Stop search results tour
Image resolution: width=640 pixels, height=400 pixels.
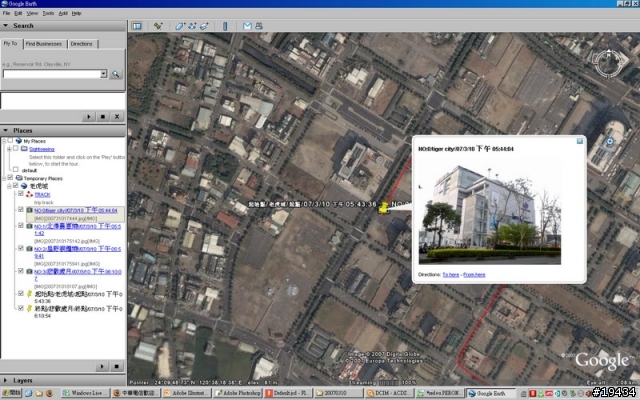102,117
